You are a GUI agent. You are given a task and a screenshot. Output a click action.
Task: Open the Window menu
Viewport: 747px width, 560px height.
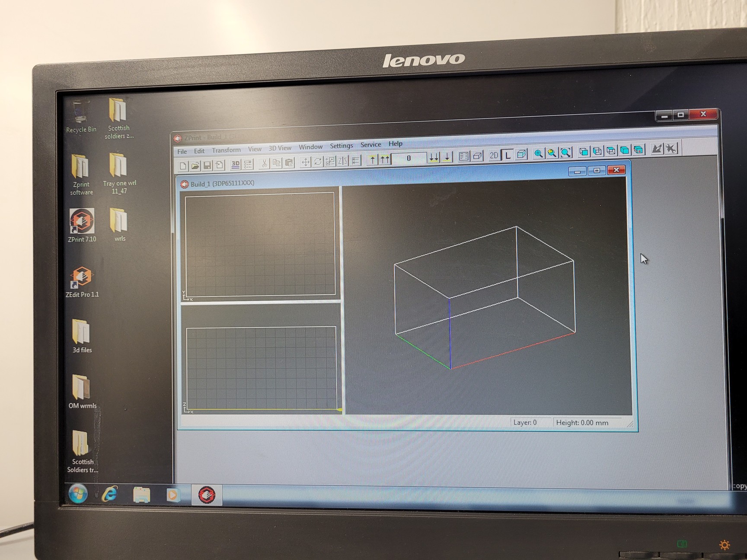pos(311,147)
